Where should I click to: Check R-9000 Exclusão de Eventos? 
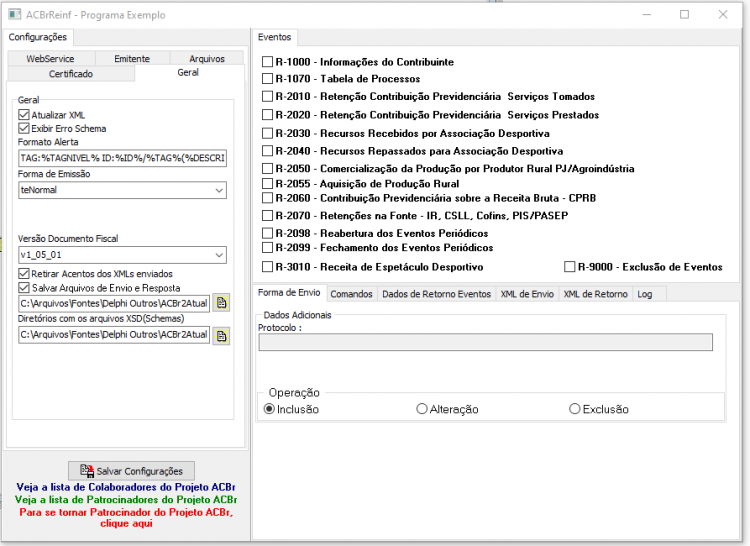tap(570, 267)
